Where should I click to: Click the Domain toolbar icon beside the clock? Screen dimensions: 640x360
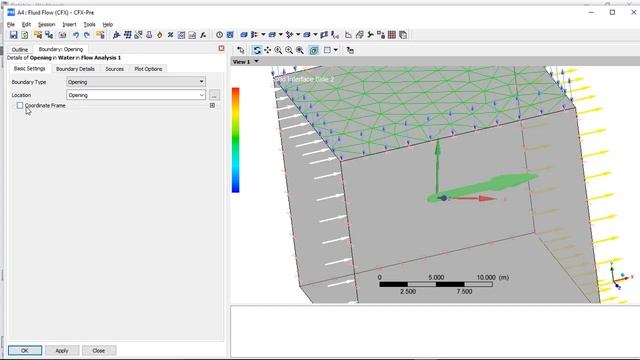click(230, 35)
